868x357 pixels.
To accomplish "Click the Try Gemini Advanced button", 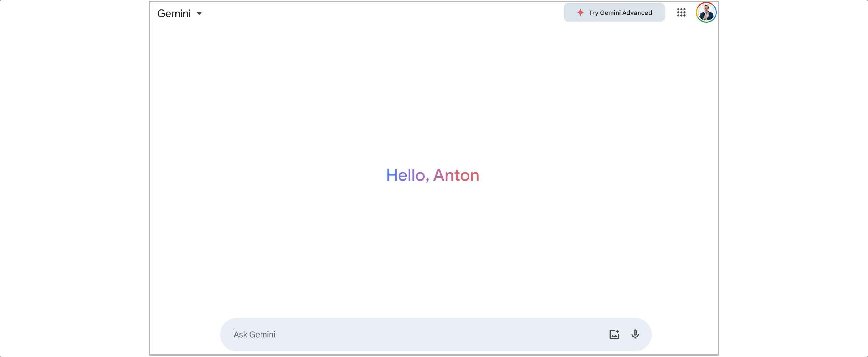I will point(614,13).
